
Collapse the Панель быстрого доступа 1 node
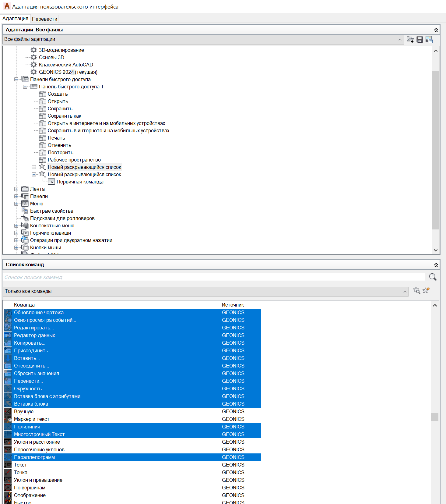tap(25, 87)
